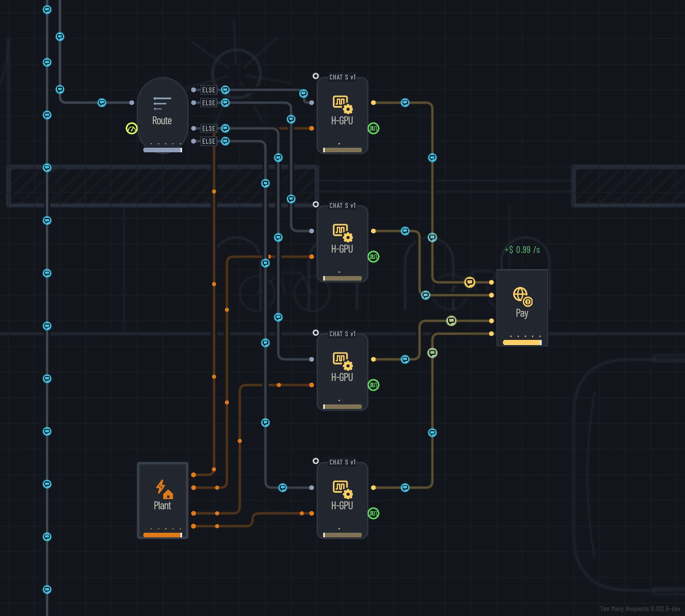This screenshot has height=616, width=685.
Task: Click the Pay node's top input port
Action: tap(491, 282)
